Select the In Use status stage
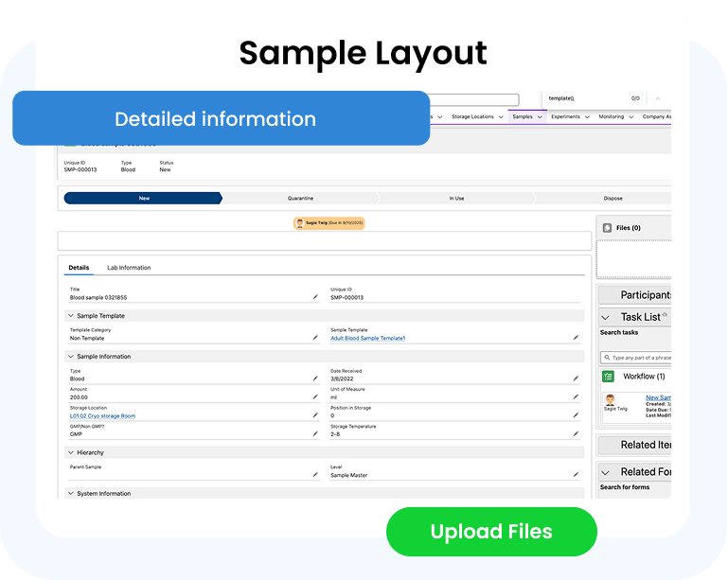 pyautogui.click(x=456, y=198)
